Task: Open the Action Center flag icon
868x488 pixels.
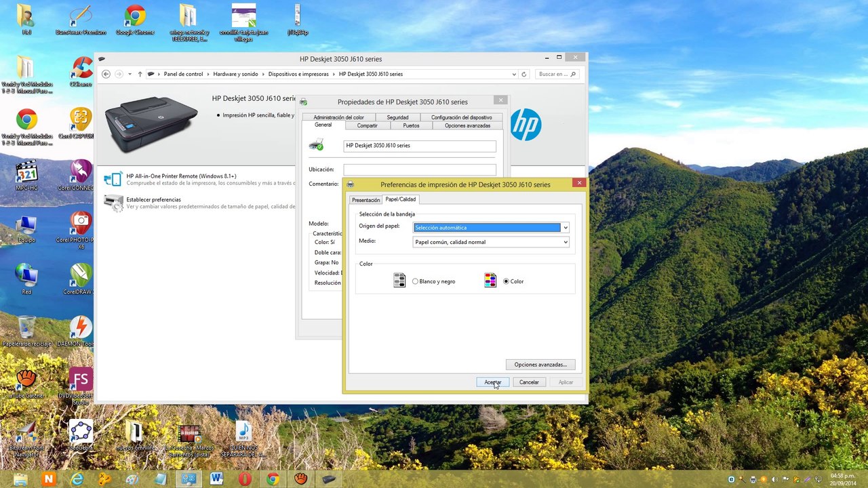Action: [786, 479]
